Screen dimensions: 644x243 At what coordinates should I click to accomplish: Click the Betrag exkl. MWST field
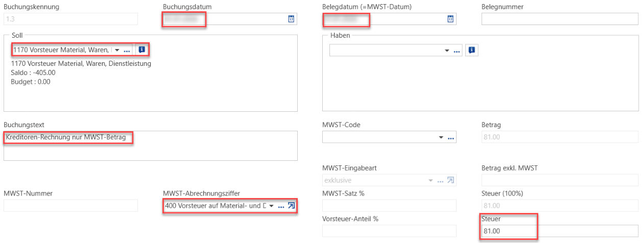point(560,180)
